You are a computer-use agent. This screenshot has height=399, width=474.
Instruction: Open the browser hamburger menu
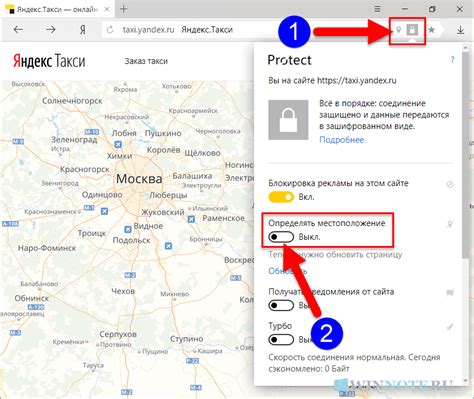[377, 9]
